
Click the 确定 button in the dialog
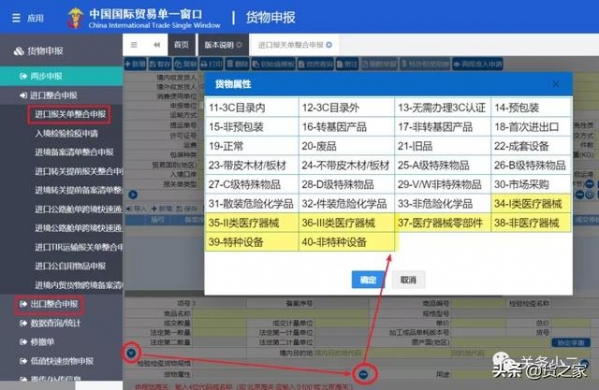tap(367, 280)
